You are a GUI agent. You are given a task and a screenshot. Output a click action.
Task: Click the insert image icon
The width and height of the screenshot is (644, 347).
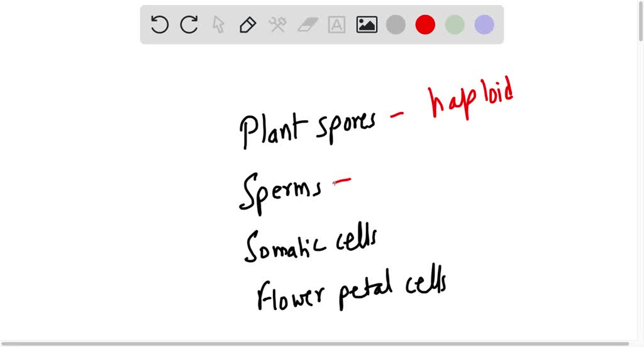367,25
